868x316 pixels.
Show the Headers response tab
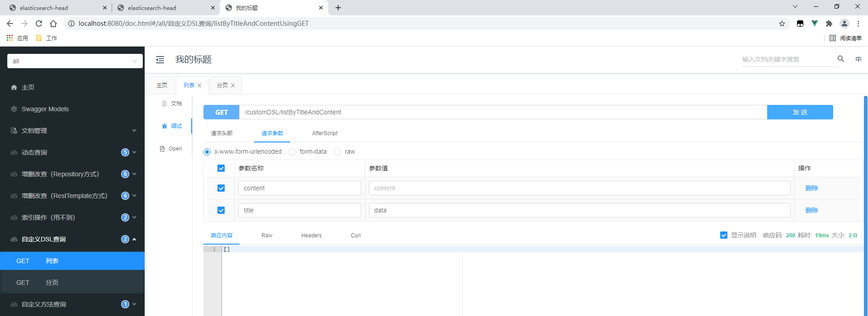tap(311, 236)
